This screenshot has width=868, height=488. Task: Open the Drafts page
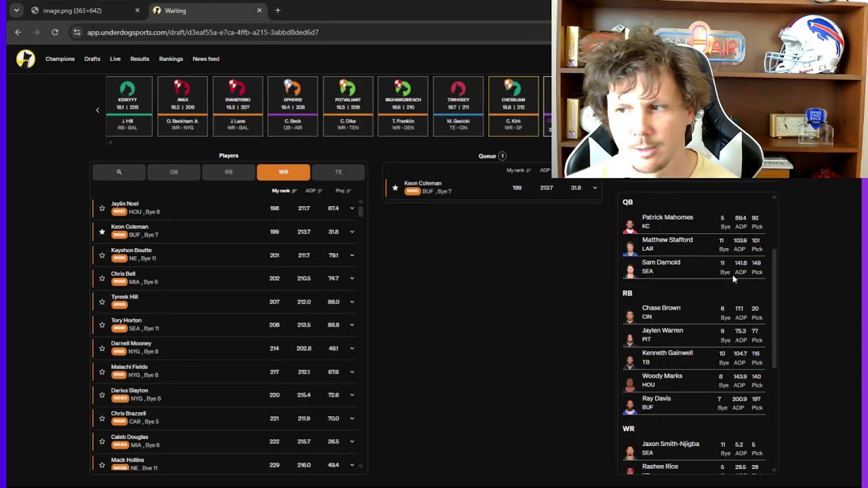click(92, 59)
